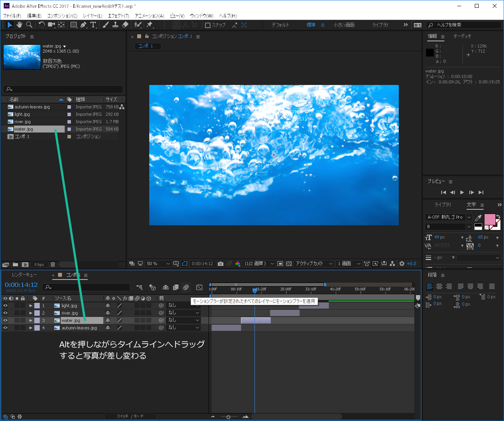Screen dimensions: 504x421
Task: Select the Puppet Pin tool
Action: tap(149, 25)
